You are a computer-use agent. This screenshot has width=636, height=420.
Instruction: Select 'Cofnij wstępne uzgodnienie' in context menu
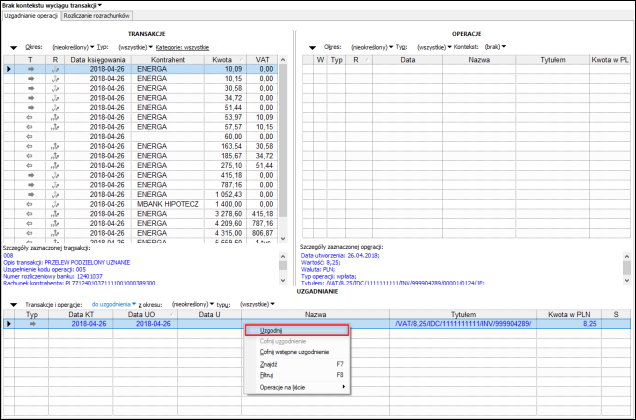tap(295, 352)
